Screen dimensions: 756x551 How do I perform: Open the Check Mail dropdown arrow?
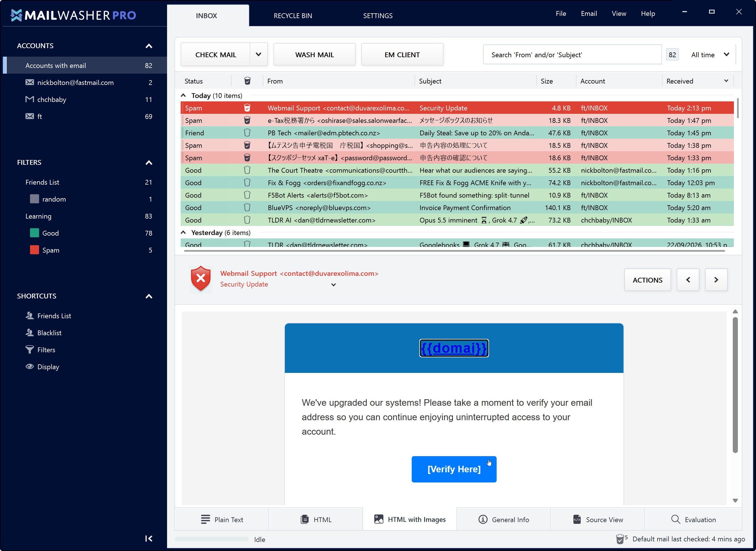259,54
